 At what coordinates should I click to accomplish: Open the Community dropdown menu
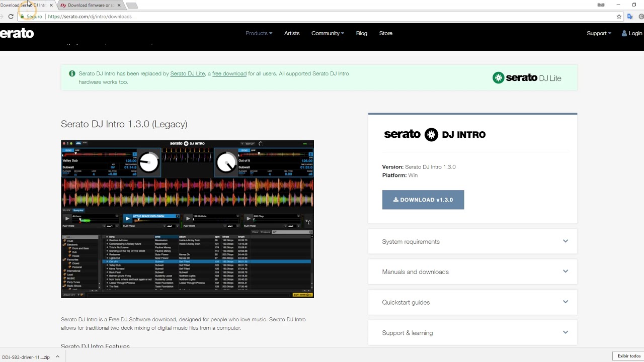328,33
